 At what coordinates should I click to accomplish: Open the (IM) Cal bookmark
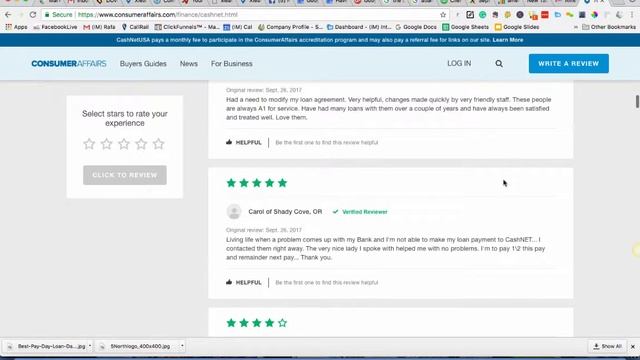click(238, 27)
